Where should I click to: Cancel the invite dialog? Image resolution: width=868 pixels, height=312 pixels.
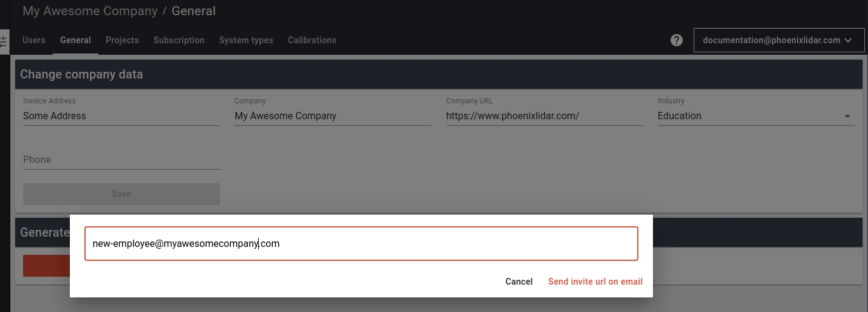coord(519,282)
